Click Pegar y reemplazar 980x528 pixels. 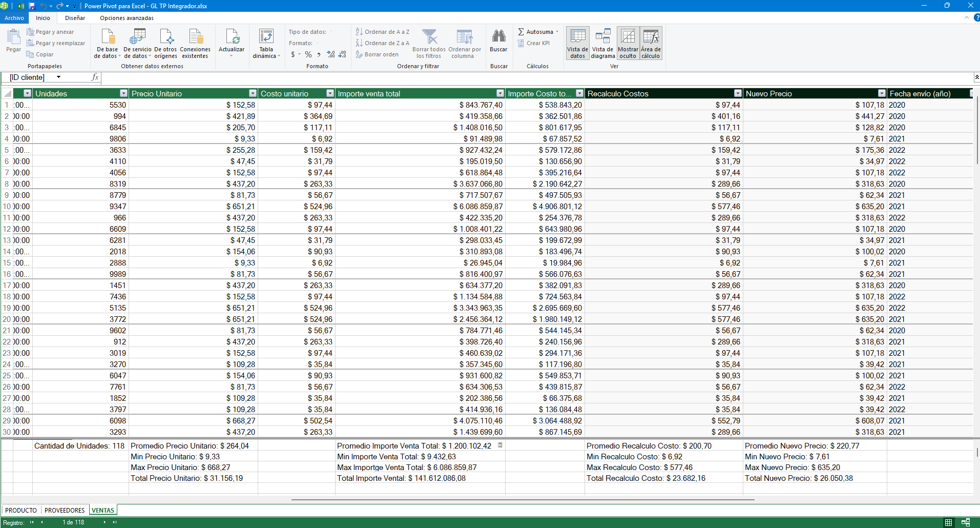pos(56,43)
